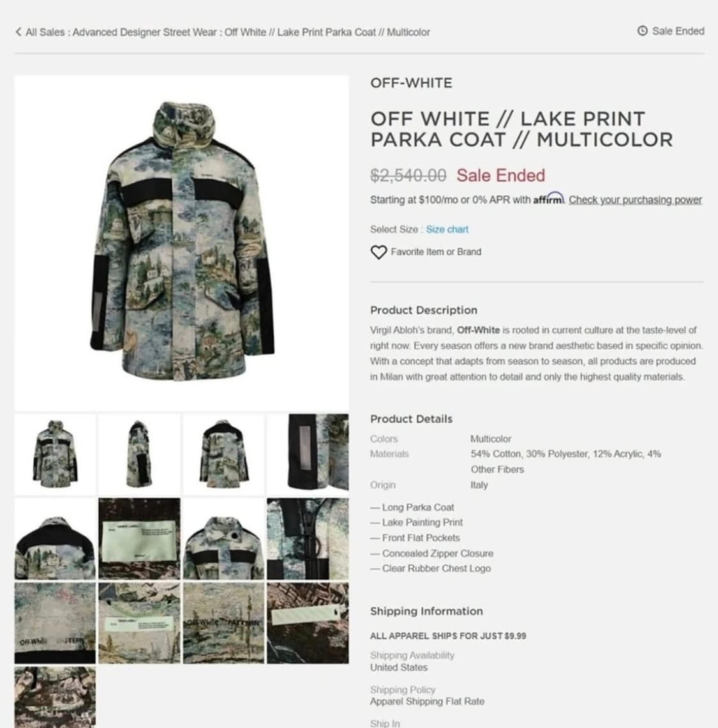Select the front view coat thumbnail
This screenshot has width=718, height=728.
click(55, 455)
